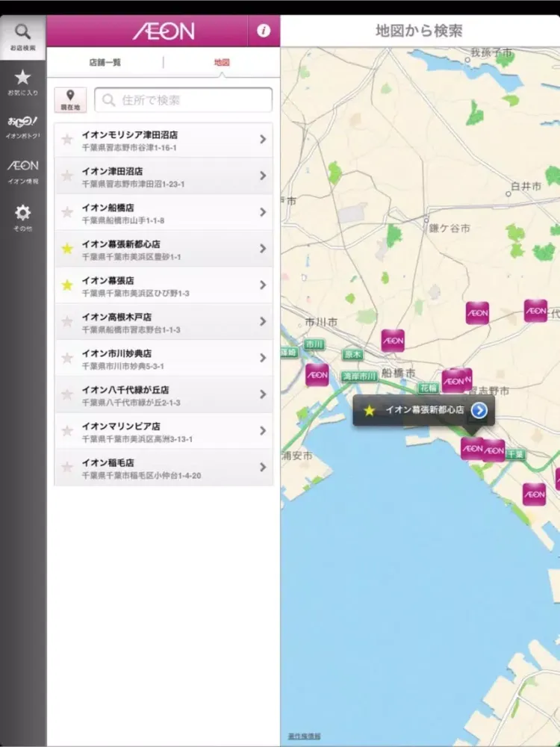
Task: Favorite イオン津田沼店 with its star
Action: 68,176
